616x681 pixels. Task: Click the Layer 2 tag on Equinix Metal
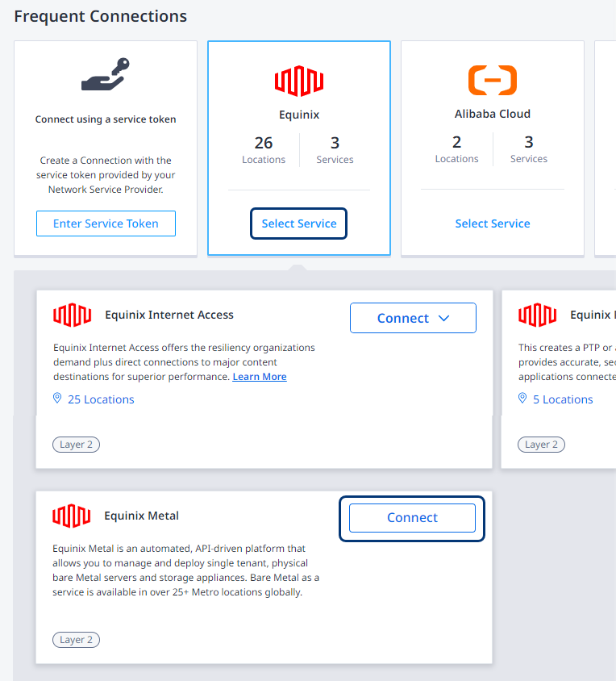[x=76, y=640]
